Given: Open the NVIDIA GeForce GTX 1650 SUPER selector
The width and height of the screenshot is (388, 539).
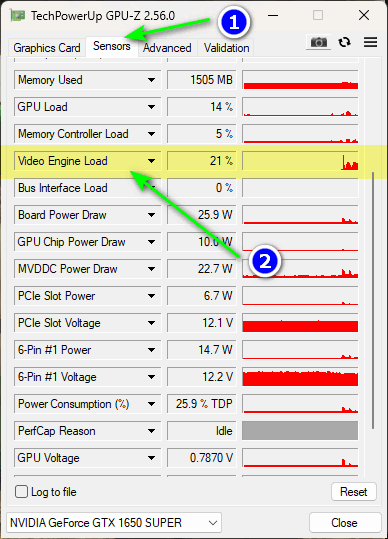Looking at the screenshot, I should click(x=114, y=523).
